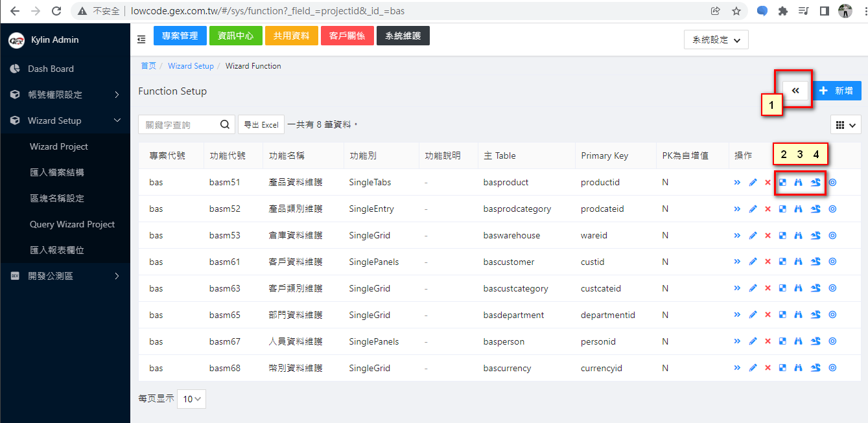Click the 导出 Excel button
868x423 pixels.
pyautogui.click(x=261, y=125)
